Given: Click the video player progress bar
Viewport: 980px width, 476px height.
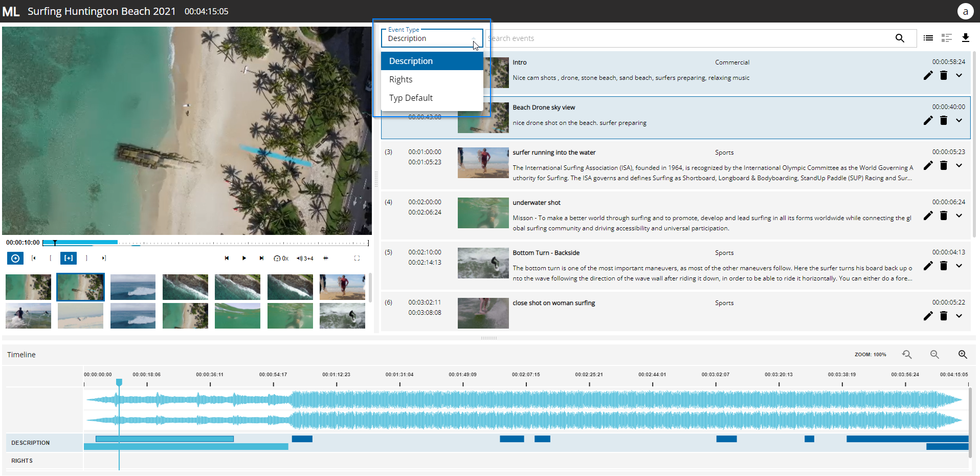Looking at the screenshot, I should coord(205,243).
